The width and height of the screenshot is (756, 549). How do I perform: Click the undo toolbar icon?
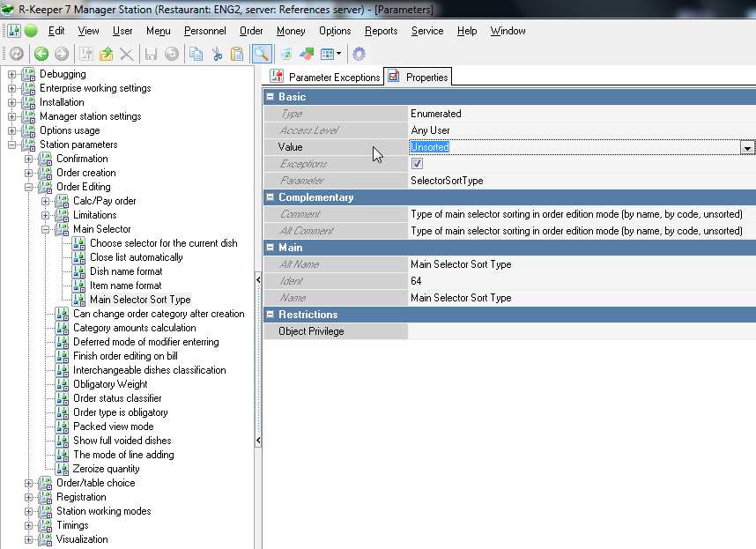[172, 54]
